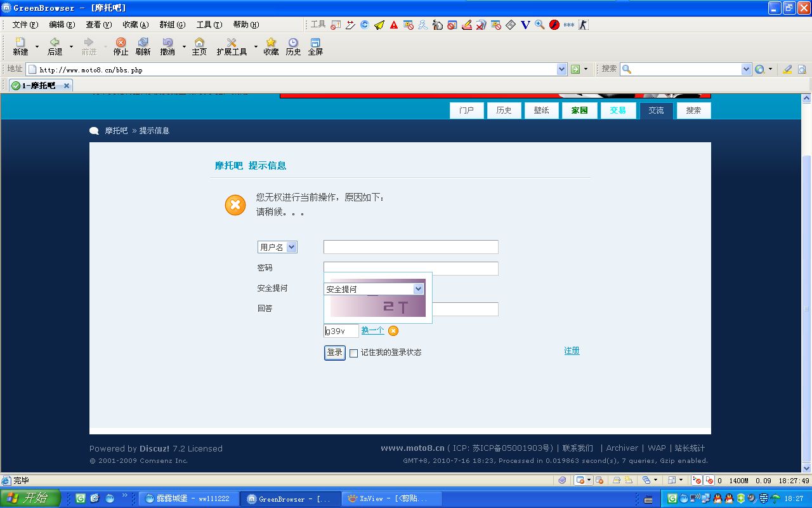The height and width of the screenshot is (508, 812).
Task: Click the captcha code input containing g39v
Action: pyautogui.click(x=341, y=331)
